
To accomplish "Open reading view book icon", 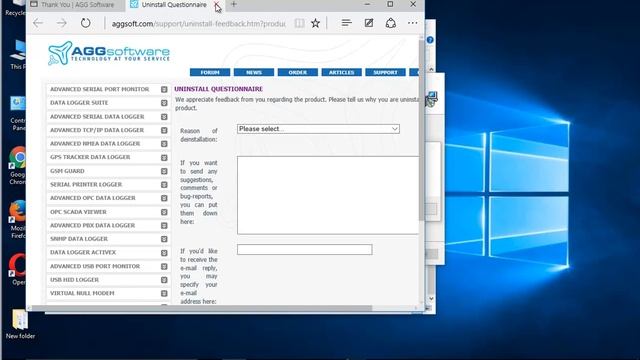I will coord(299,23).
